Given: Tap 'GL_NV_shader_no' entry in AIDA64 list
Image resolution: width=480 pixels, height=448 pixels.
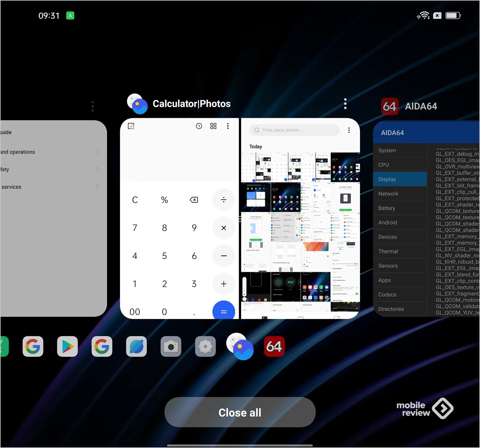Looking at the screenshot, I should click(x=457, y=255).
